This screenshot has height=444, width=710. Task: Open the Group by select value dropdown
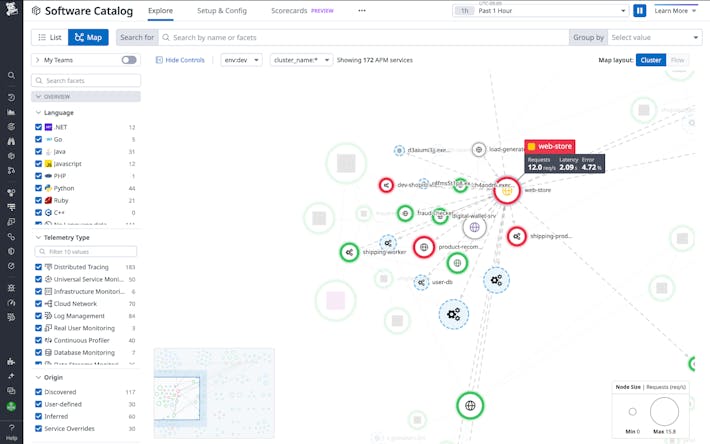(x=653, y=37)
